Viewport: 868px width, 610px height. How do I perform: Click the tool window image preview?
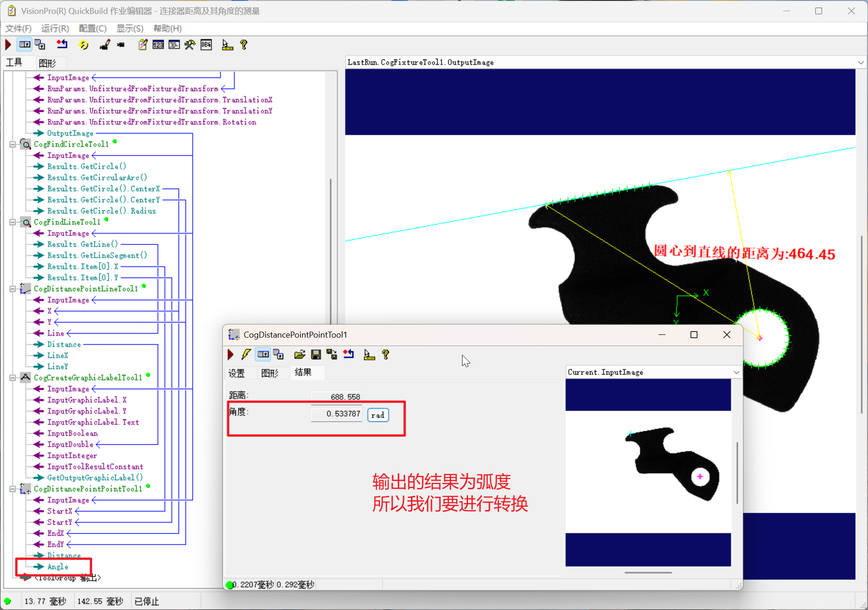coord(648,472)
